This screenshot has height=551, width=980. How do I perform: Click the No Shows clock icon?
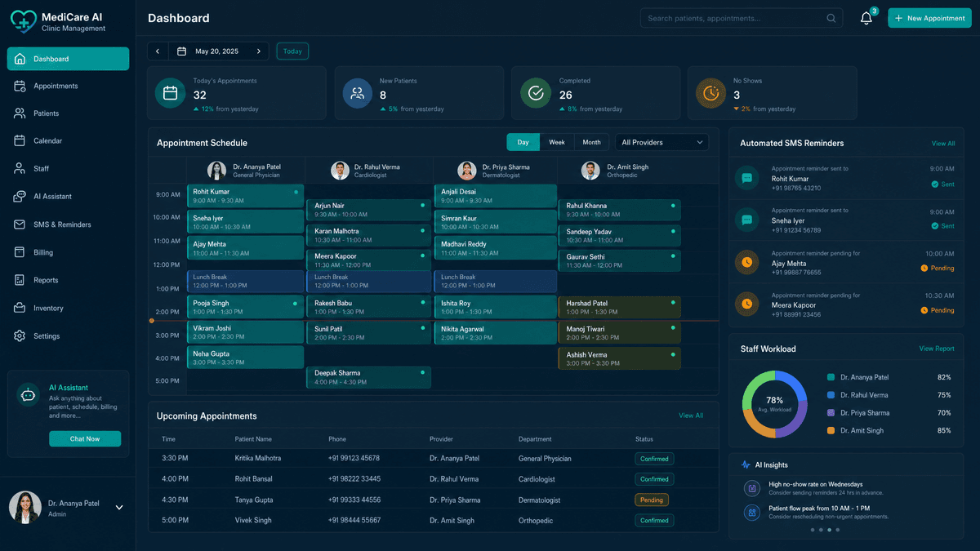711,93
